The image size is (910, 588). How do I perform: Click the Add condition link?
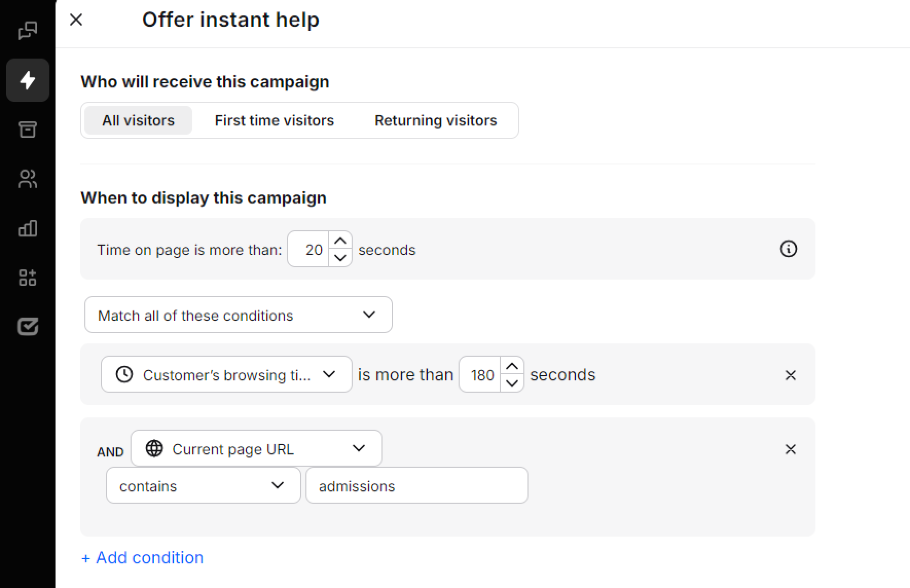142,558
